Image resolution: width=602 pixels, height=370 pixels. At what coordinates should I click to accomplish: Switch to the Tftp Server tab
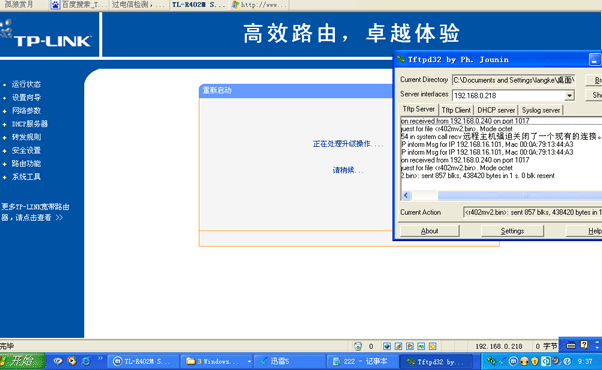pos(418,109)
